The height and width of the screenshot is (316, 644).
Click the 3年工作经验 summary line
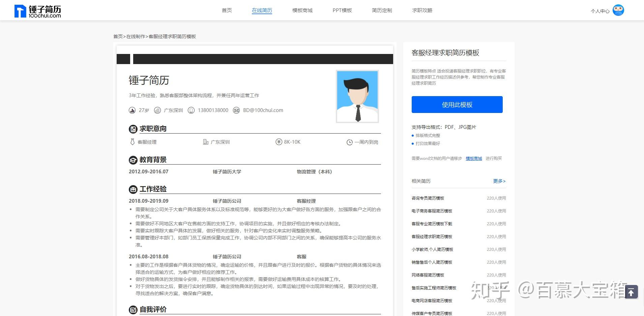pyautogui.click(x=194, y=95)
